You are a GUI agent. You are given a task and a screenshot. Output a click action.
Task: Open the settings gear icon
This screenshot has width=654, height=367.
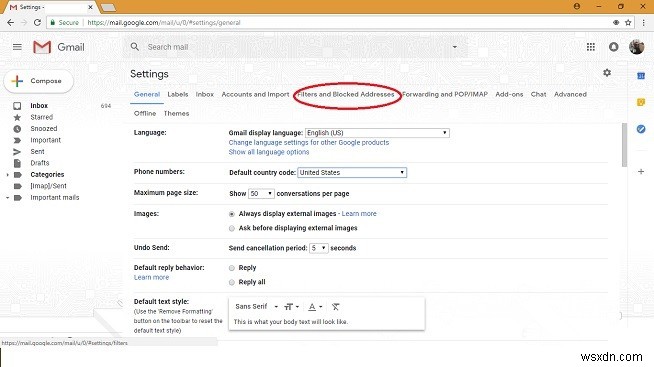tap(607, 73)
